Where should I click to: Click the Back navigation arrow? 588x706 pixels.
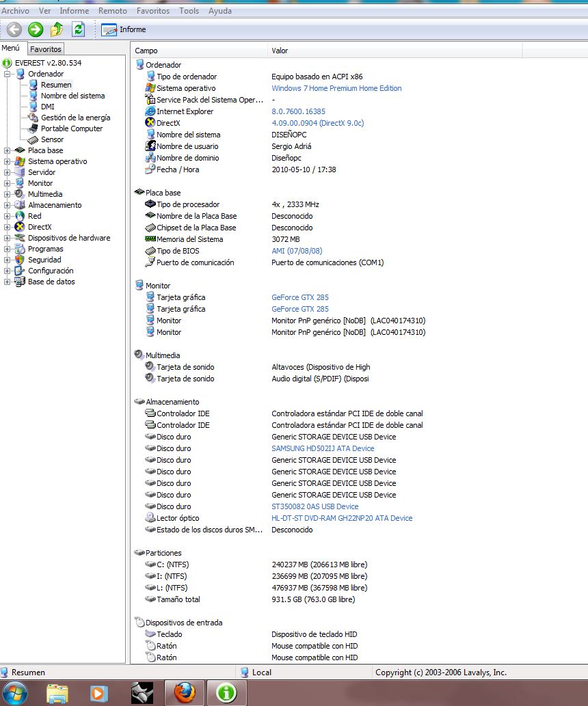point(14,29)
